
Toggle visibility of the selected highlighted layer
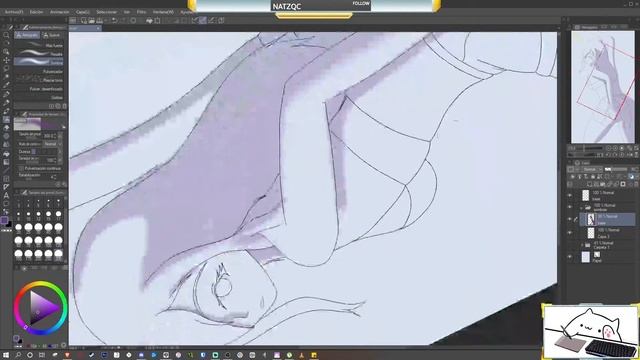tap(570, 220)
